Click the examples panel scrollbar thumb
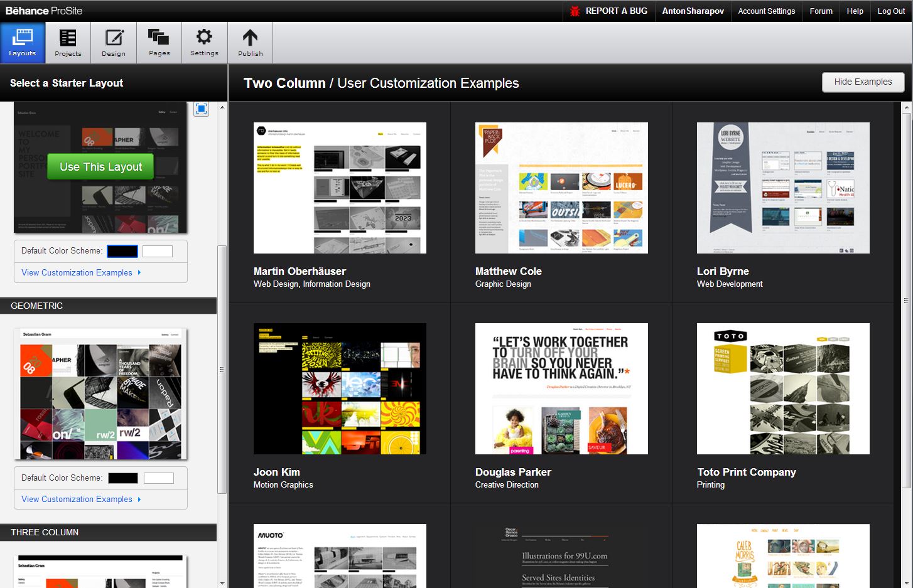This screenshot has width=913, height=588. click(x=906, y=301)
